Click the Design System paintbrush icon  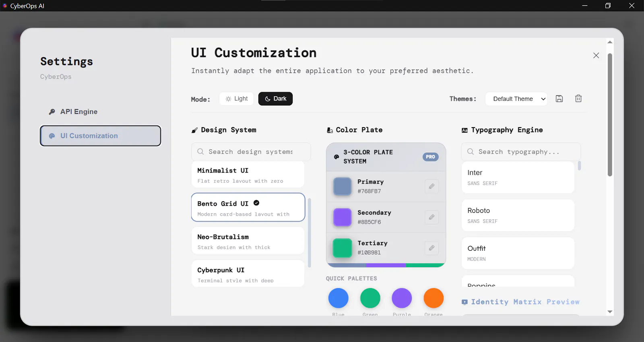click(x=194, y=130)
